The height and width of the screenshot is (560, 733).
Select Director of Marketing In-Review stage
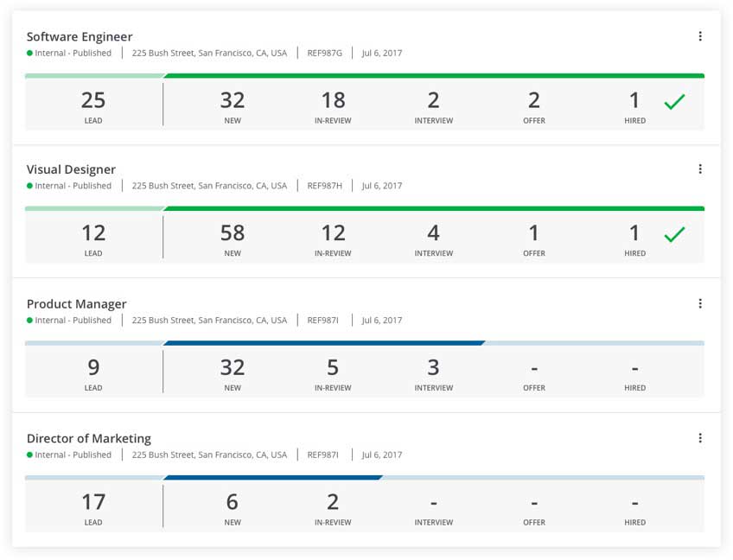pyautogui.click(x=333, y=506)
